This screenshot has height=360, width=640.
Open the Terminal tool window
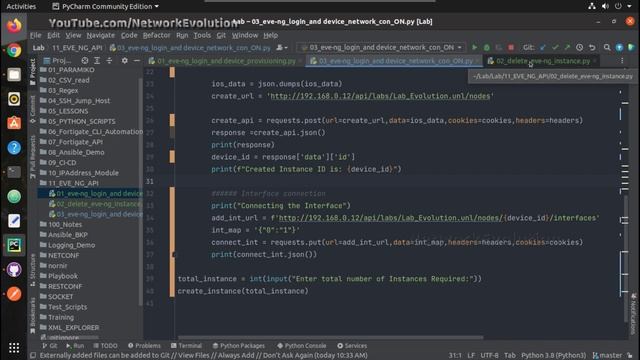click(186, 346)
